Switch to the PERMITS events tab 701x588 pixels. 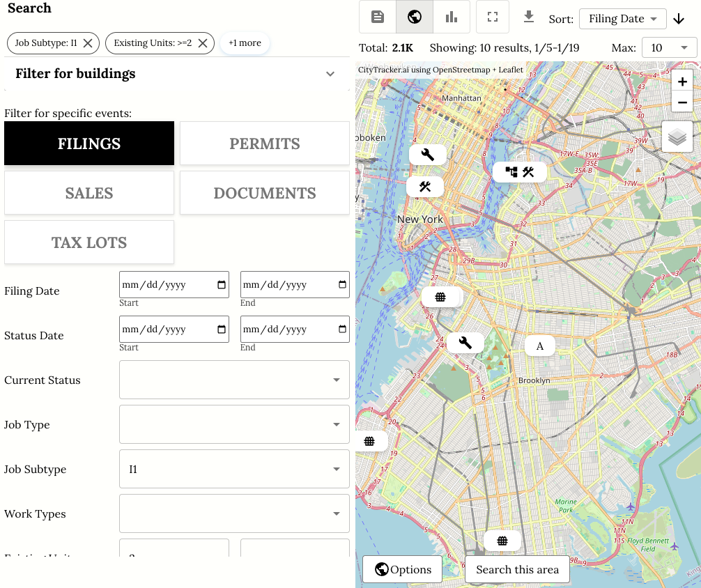pos(265,144)
